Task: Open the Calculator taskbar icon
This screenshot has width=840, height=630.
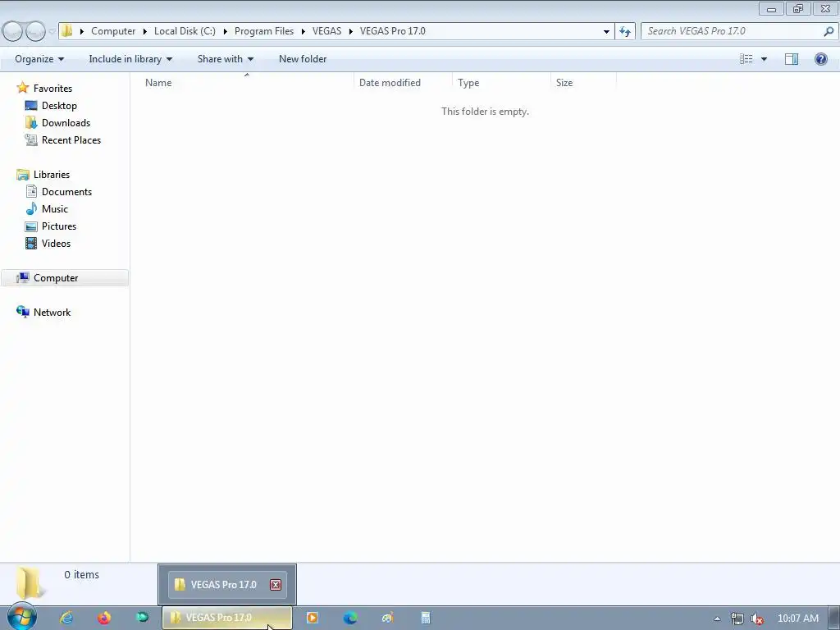Action: (426, 618)
